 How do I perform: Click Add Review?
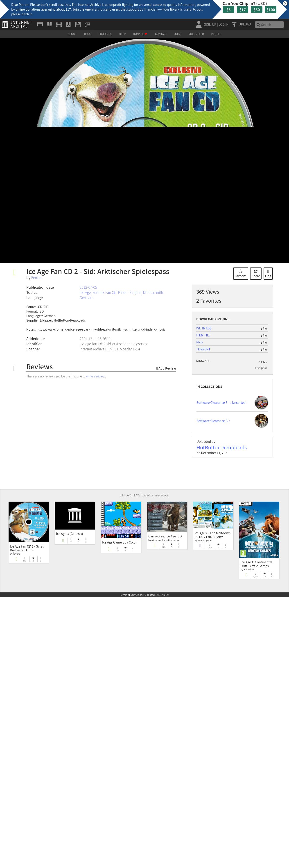[x=166, y=368]
